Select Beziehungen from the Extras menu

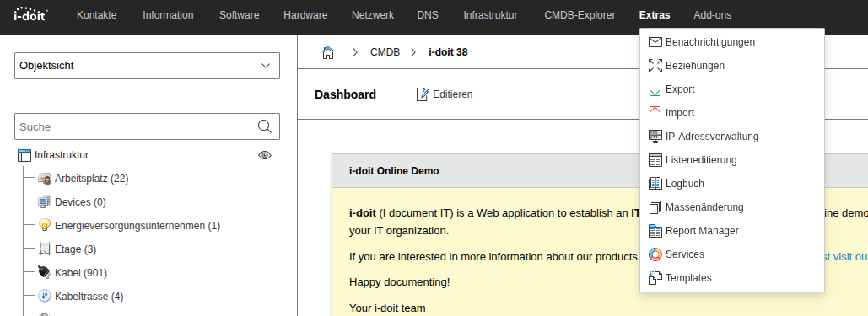pos(732,65)
